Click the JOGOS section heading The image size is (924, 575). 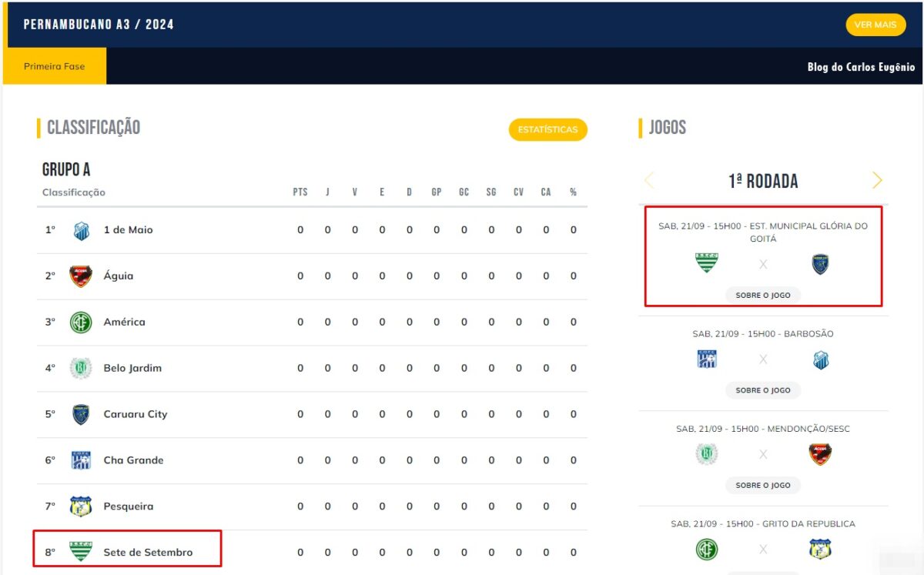pos(668,128)
